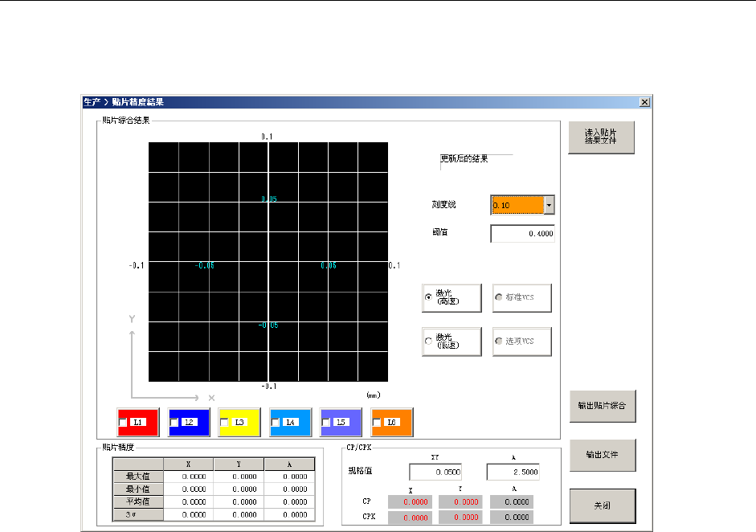The width and height of the screenshot is (756, 532).
Task: Close the 贴片精度结果 dialog via title X
Action: pyautogui.click(x=644, y=102)
